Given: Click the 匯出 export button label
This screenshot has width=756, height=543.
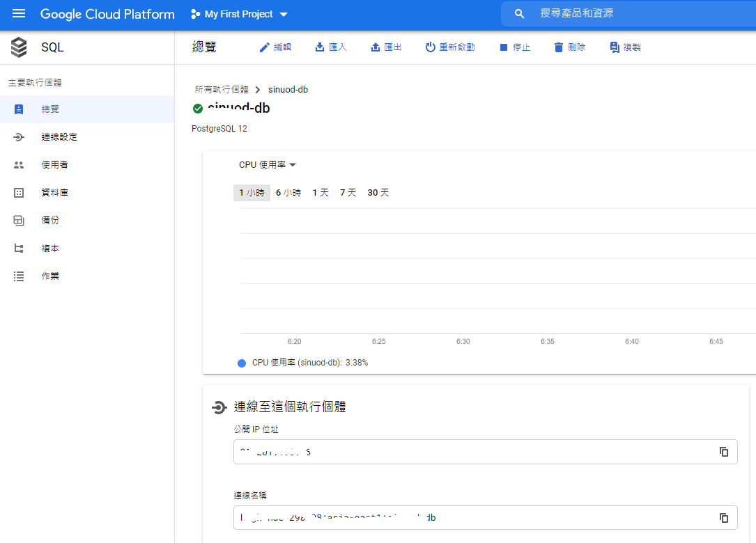Looking at the screenshot, I should click(x=393, y=47).
